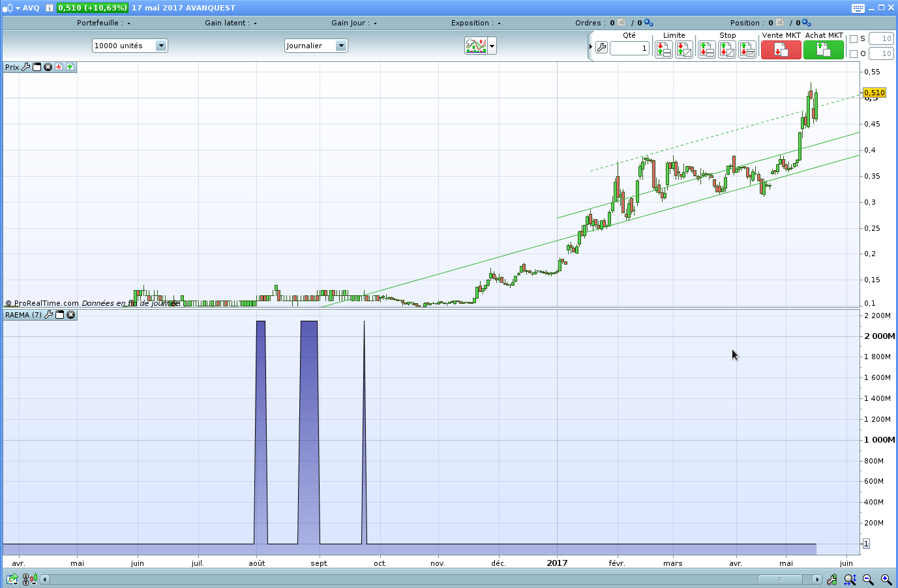
Task: Click the red Vente MKT sell button
Action: tap(781, 50)
